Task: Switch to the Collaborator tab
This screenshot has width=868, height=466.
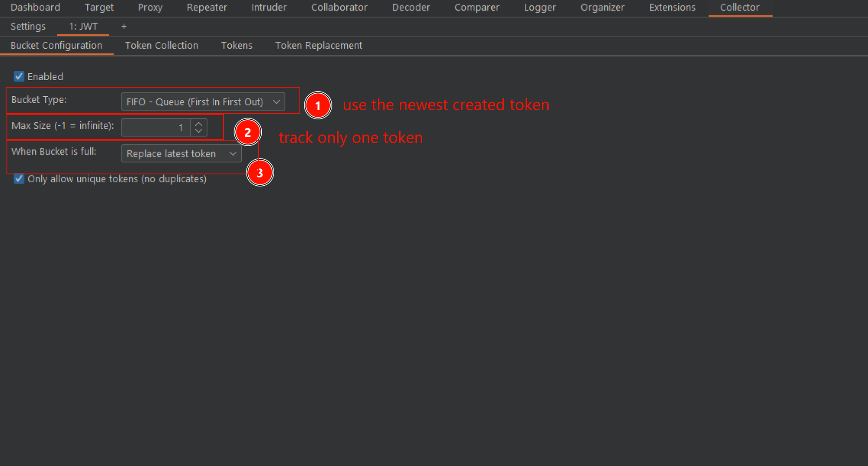Action: [339, 7]
